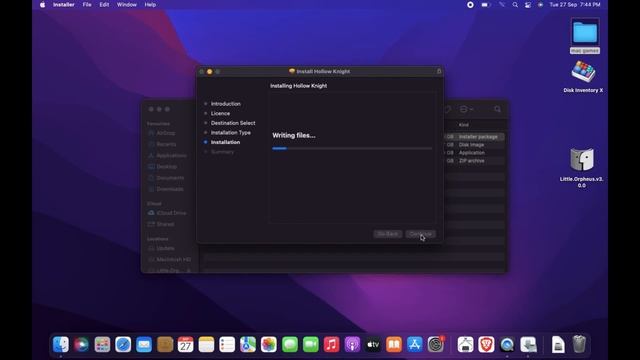Open Messages from the dock
This screenshot has width=640, height=360.
(x=290, y=344)
